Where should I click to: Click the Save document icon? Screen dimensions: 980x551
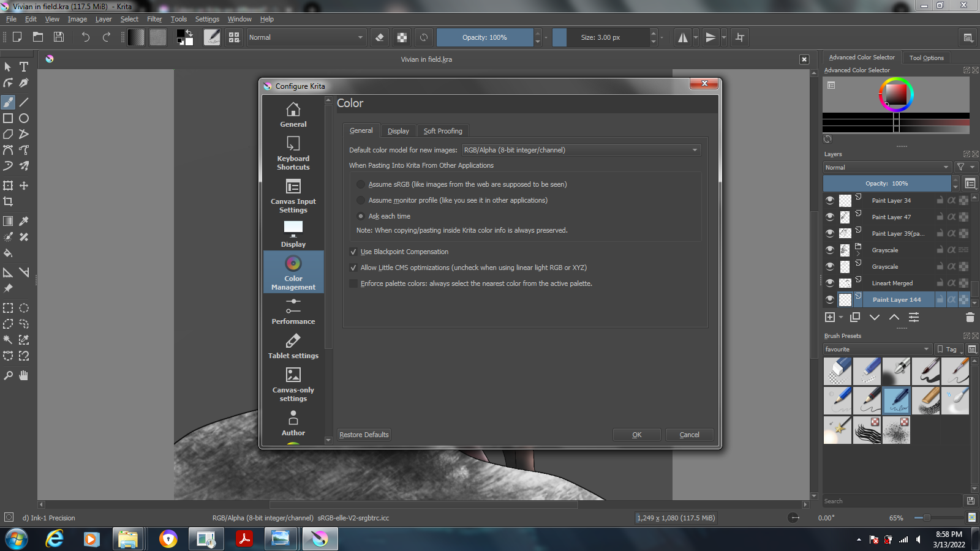tap(59, 37)
